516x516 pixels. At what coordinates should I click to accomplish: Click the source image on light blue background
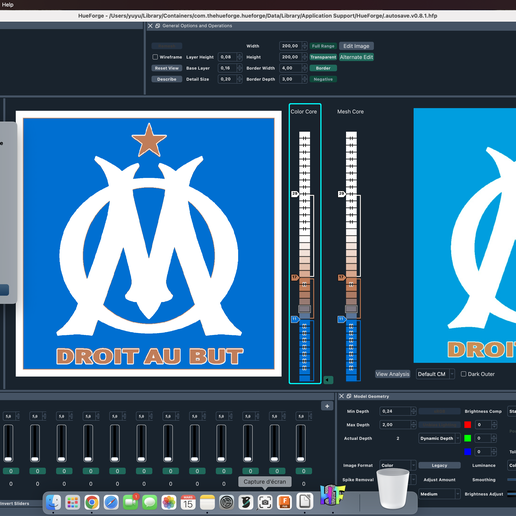465,235
